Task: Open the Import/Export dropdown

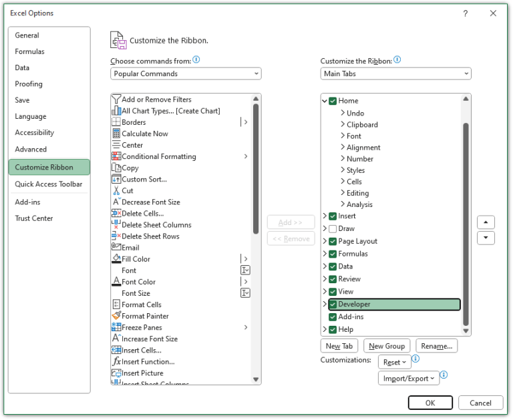Action: (409, 378)
